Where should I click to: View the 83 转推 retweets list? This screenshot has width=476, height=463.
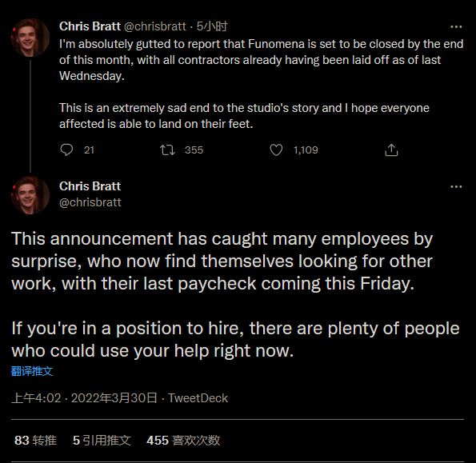[35, 441]
